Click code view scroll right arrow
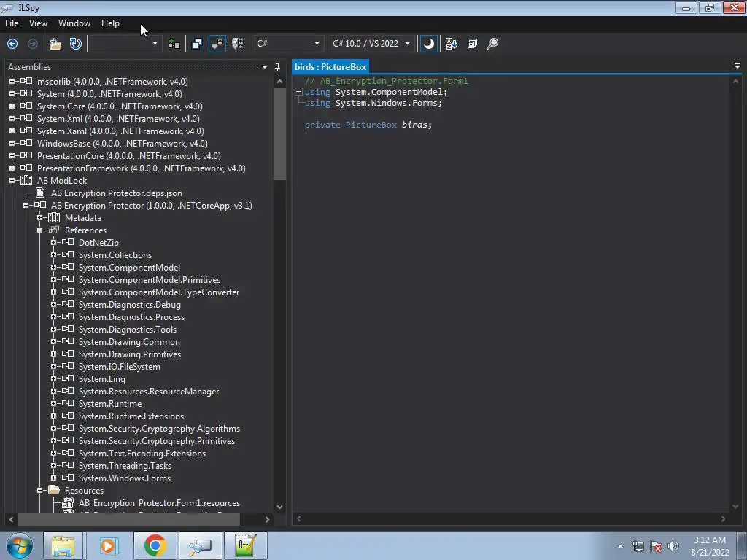Screen dimensions: 747x560 click(723, 519)
